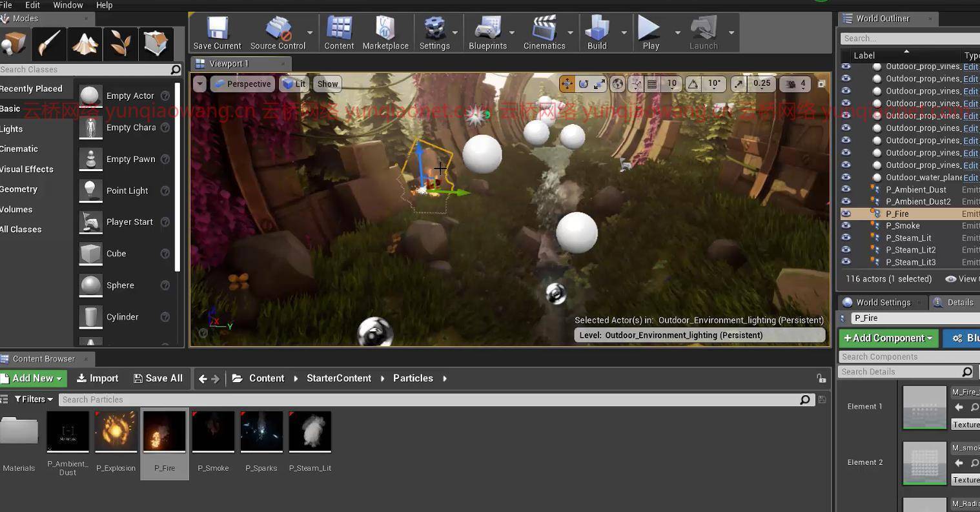Viewport: 980px width, 512px height.
Task: Select the Landscape mode icon
Action: point(85,43)
